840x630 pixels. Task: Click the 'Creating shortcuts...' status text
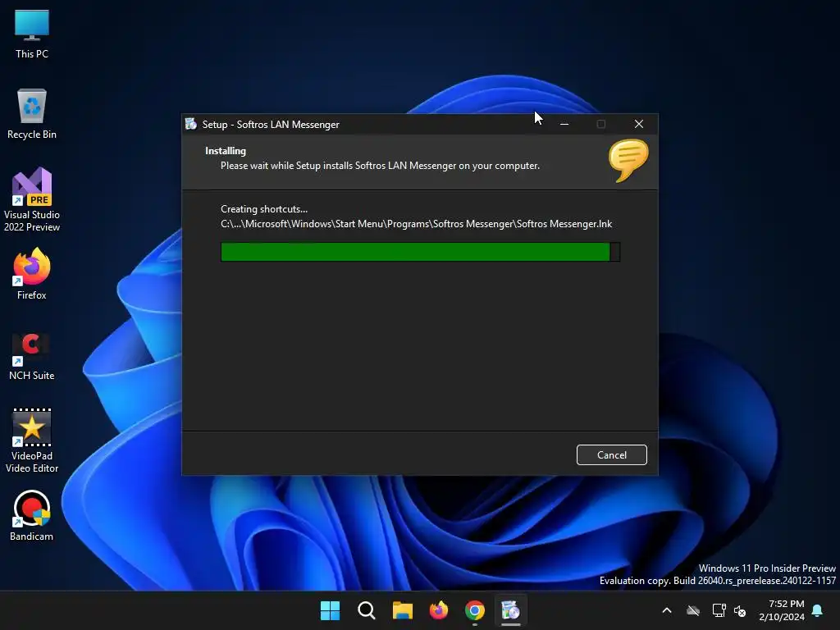point(264,209)
